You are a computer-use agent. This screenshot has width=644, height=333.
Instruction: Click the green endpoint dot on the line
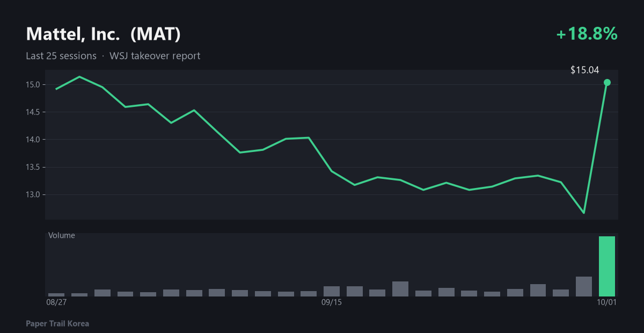607,82
